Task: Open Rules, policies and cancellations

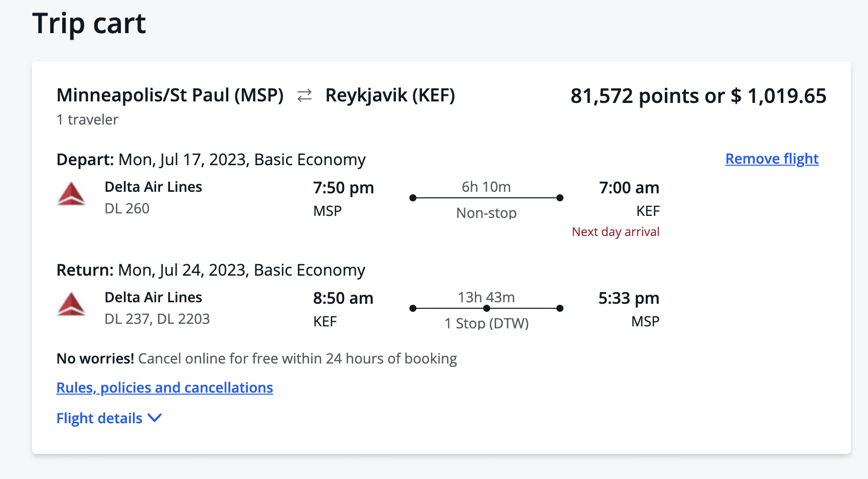Action: tap(165, 387)
